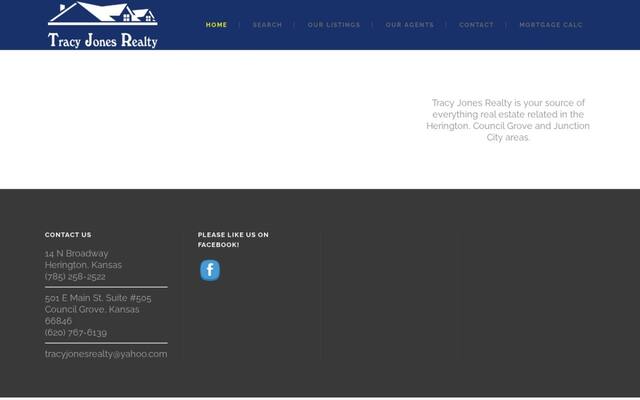Open the Our Listings page
640x400 pixels.
point(334,25)
